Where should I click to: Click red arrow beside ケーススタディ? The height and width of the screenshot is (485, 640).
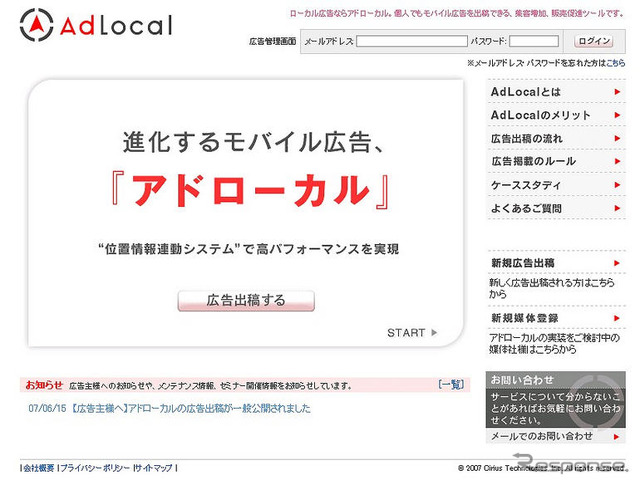(x=617, y=185)
